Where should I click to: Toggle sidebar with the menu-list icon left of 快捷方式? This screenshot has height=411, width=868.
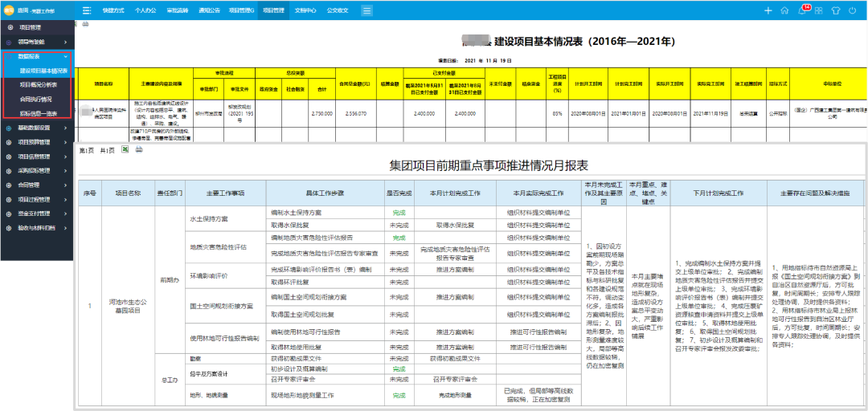pyautogui.click(x=87, y=10)
